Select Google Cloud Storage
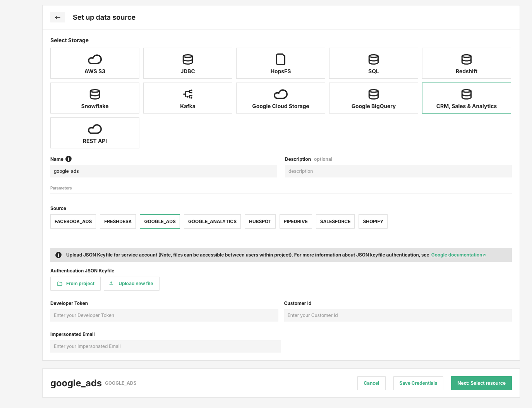The image size is (532, 408). point(280,98)
